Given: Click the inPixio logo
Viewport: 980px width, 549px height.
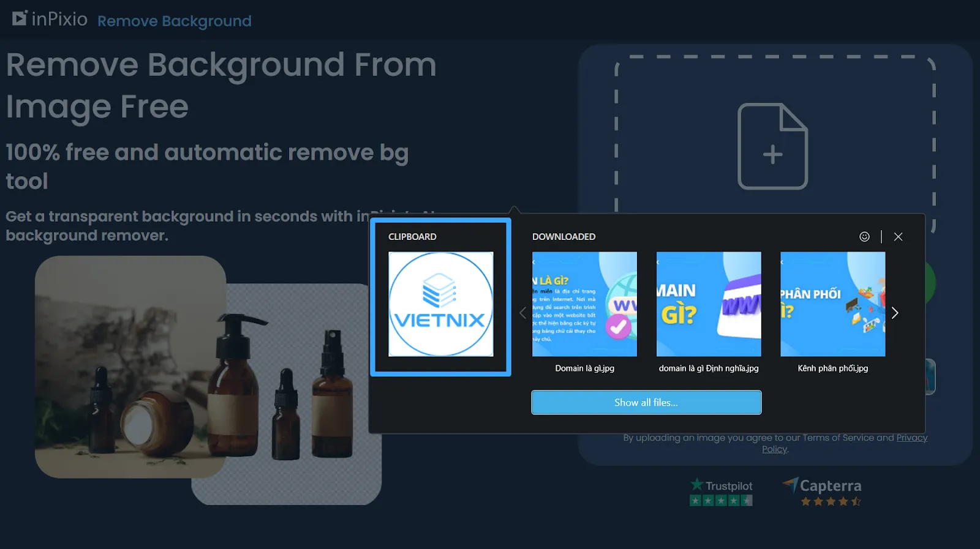Looking at the screenshot, I should pyautogui.click(x=50, y=19).
